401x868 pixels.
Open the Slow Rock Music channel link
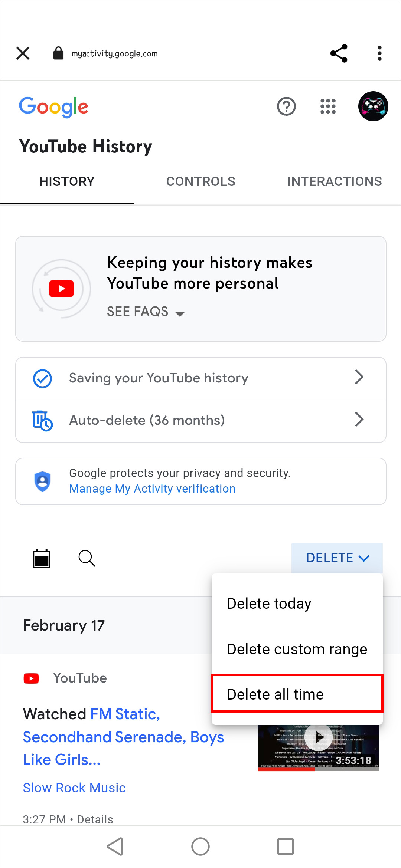(x=74, y=788)
